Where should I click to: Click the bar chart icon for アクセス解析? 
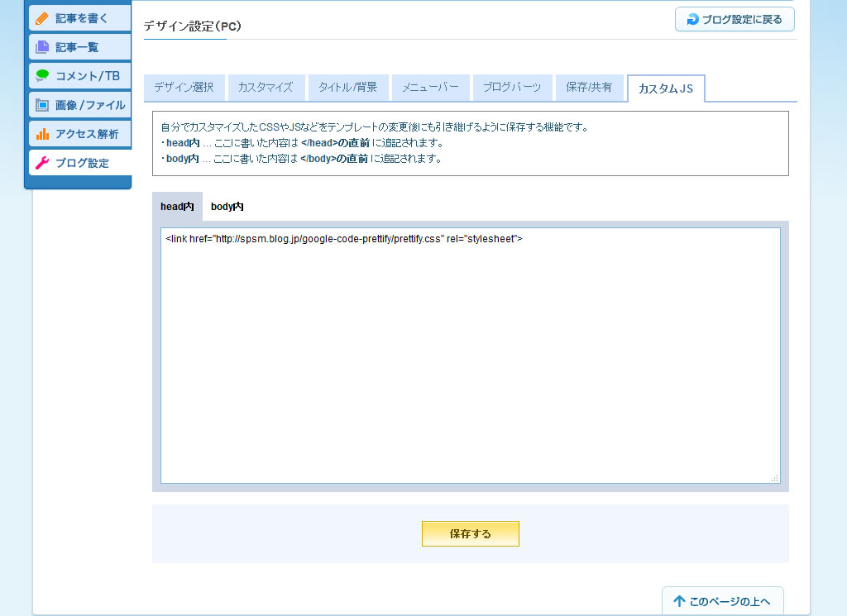pyautogui.click(x=42, y=133)
